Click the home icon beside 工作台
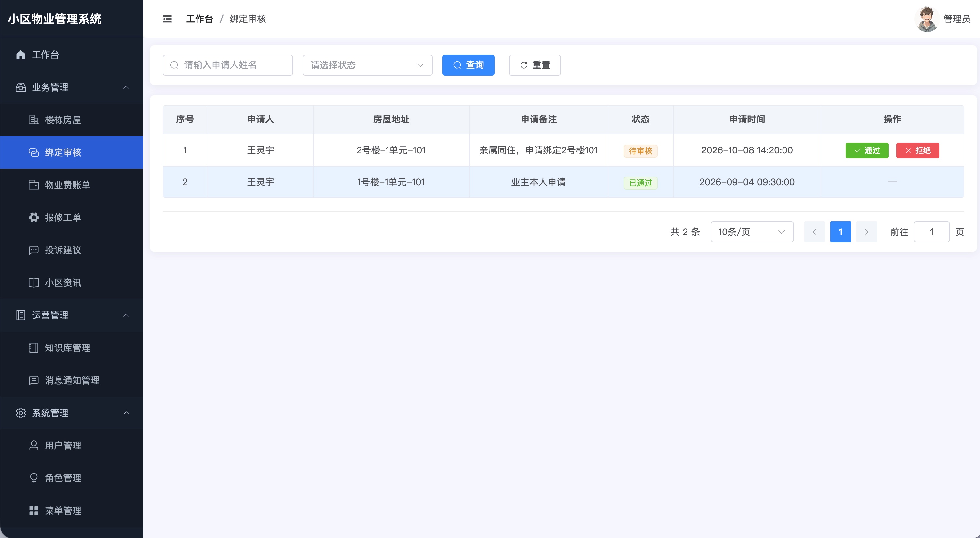 pyautogui.click(x=21, y=55)
